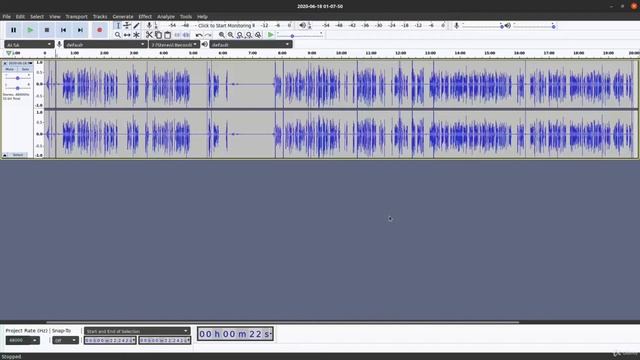Viewport: 640px width, 360px height.
Task: Open the Tracks menu
Action: coord(100,17)
